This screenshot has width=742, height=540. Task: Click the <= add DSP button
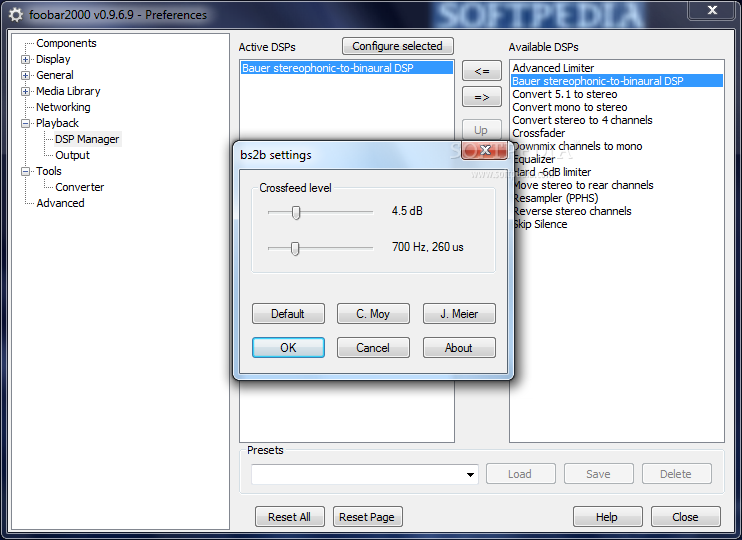pos(482,71)
